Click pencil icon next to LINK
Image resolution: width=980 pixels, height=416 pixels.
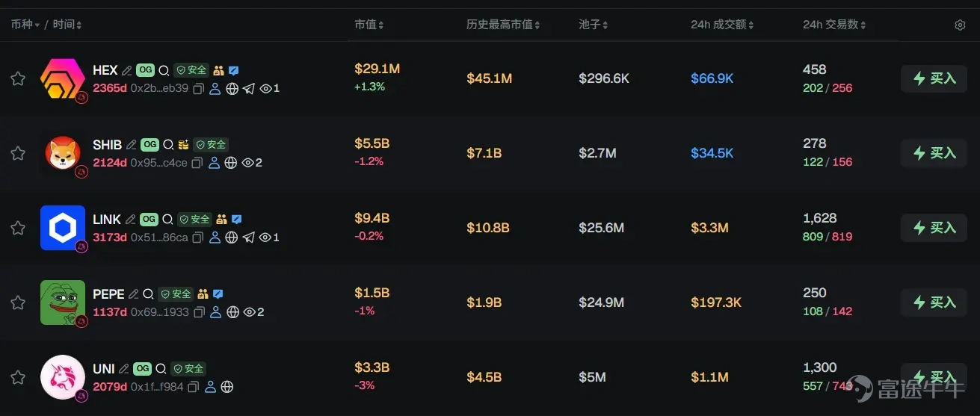point(131,220)
